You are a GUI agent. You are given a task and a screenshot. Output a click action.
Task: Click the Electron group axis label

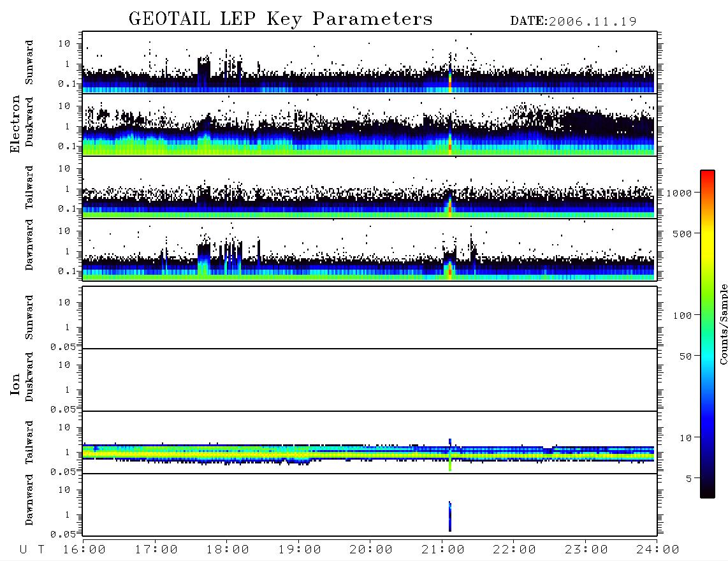click(15, 124)
